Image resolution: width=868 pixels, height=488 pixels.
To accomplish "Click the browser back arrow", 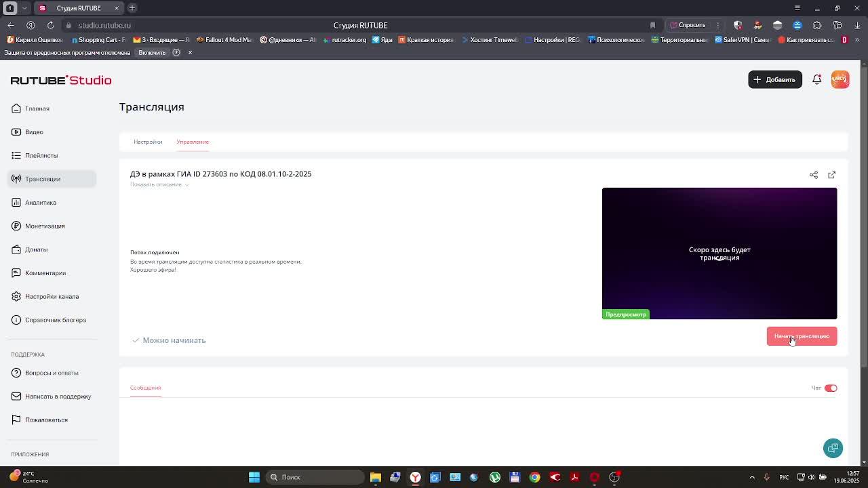I will click(11, 25).
